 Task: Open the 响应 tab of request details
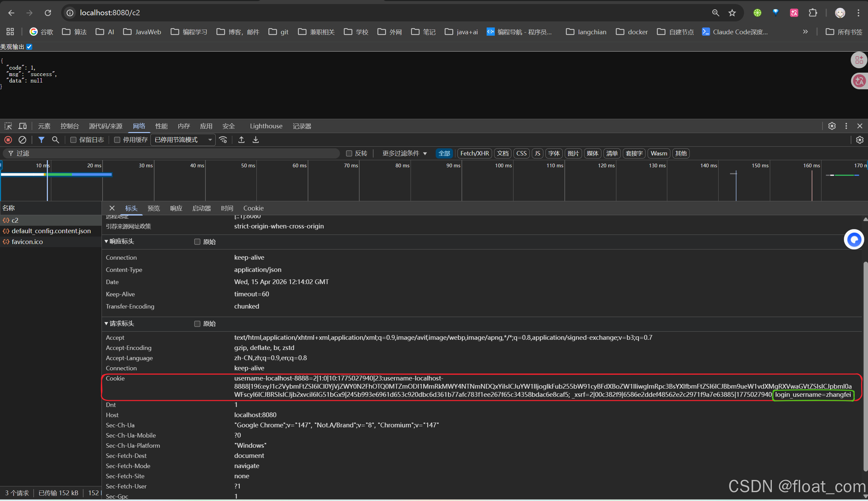[x=176, y=208]
